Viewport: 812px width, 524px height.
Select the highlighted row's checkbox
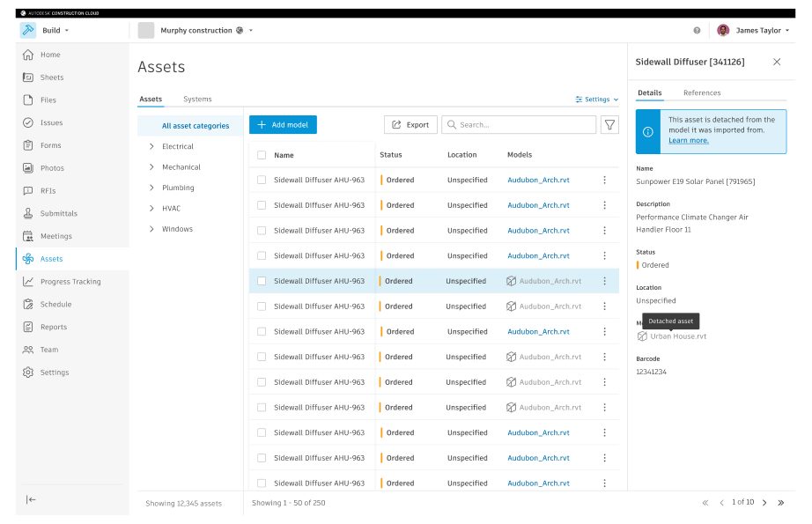pyautogui.click(x=262, y=281)
